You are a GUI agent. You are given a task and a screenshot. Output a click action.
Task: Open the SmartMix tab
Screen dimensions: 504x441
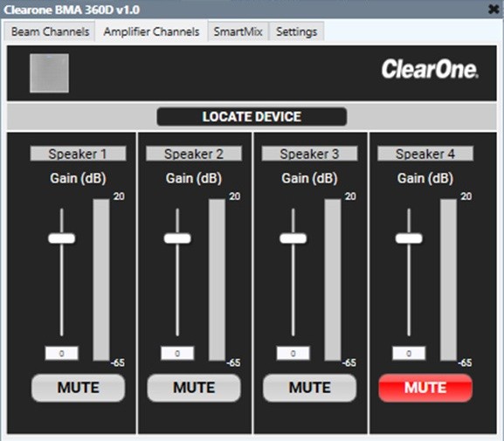[238, 31]
